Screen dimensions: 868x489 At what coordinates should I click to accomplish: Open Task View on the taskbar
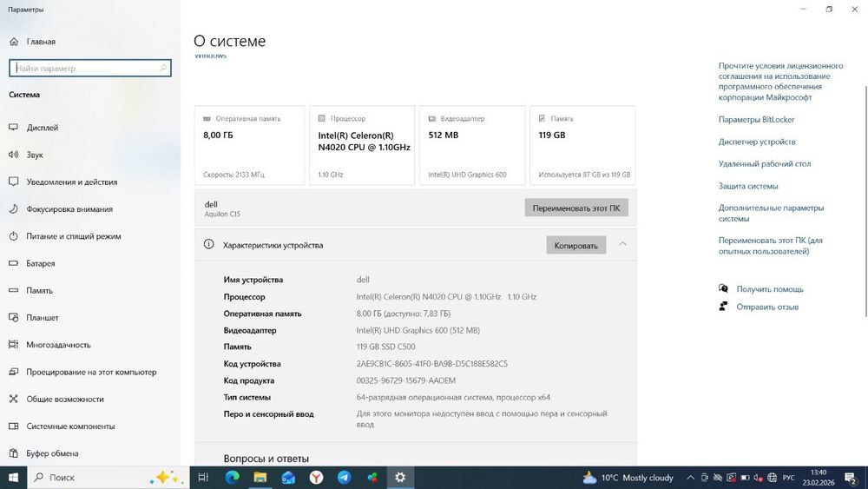(203, 478)
